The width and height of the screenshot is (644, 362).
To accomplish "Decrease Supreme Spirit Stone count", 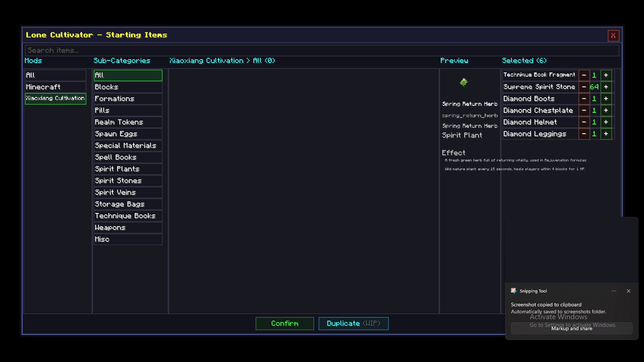I will 584,87.
